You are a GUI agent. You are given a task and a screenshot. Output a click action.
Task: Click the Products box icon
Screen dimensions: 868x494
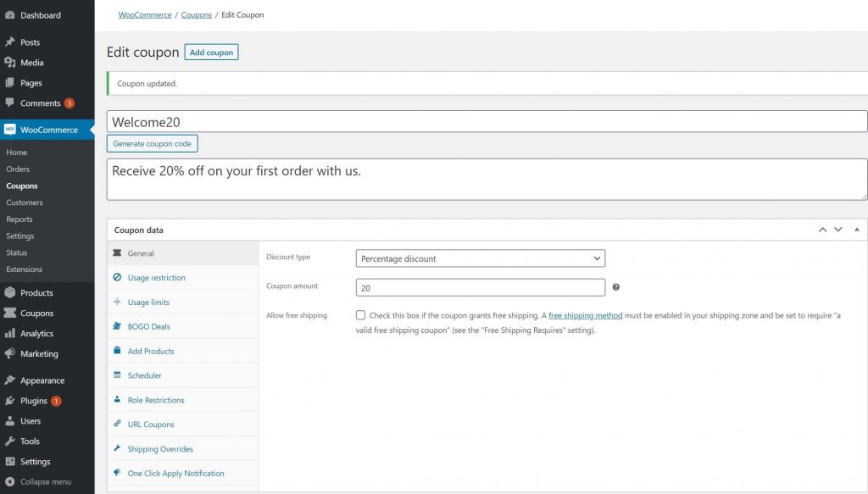click(10, 292)
